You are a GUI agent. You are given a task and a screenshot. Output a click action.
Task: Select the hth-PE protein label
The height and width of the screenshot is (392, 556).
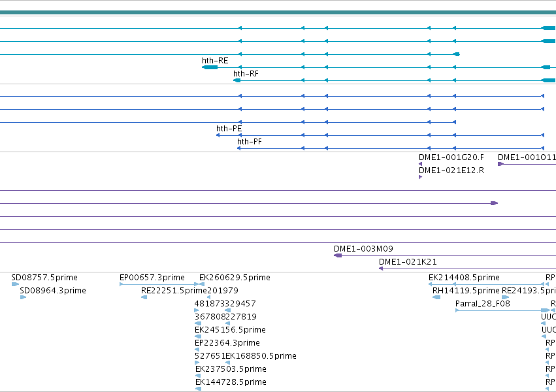[229, 129]
